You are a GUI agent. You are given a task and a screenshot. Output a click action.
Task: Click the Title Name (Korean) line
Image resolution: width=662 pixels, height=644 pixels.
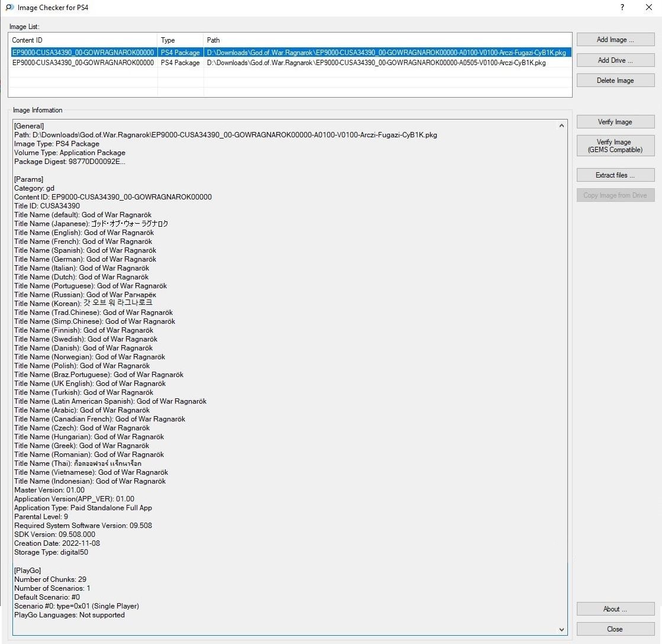tap(83, 303)
